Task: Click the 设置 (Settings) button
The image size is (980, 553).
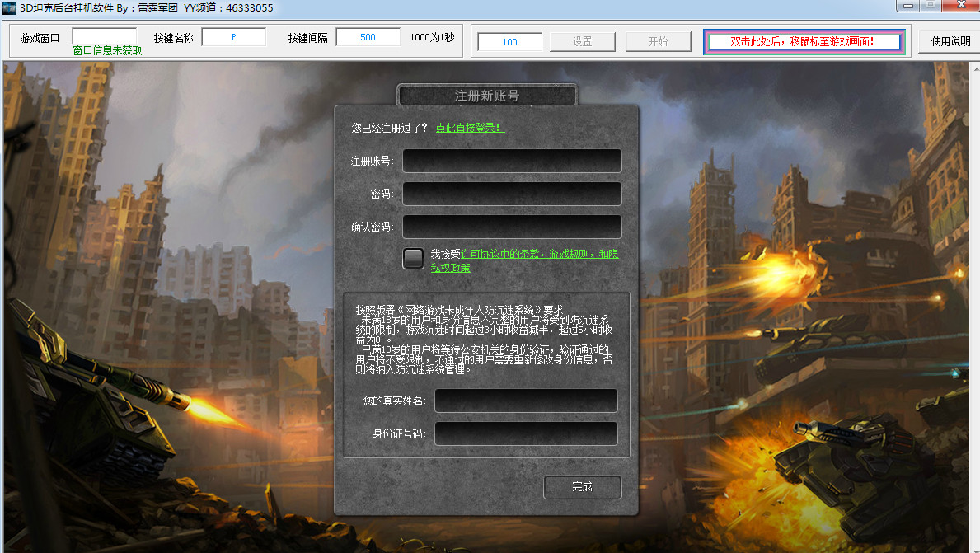Action: [582, 40]
